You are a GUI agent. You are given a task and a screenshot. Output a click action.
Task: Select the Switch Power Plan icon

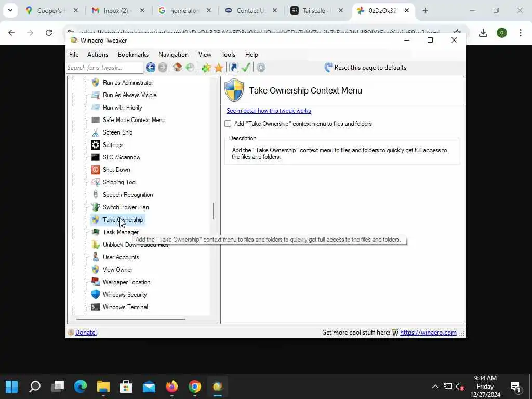coord(96,207)
